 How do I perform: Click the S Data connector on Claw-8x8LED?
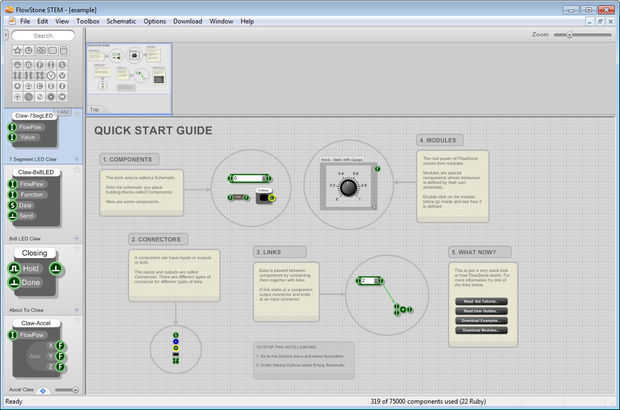pos(13,205)
